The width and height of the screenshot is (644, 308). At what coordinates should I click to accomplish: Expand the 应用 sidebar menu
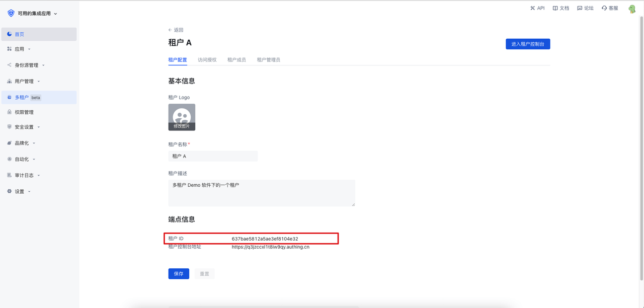pyautogui.click(x=20, y=49)
